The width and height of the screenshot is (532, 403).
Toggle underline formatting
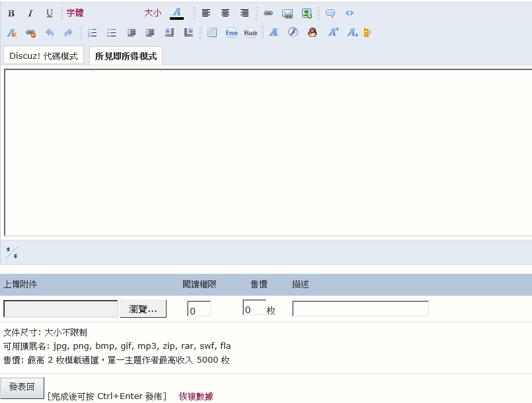click(x=49, y=13)
